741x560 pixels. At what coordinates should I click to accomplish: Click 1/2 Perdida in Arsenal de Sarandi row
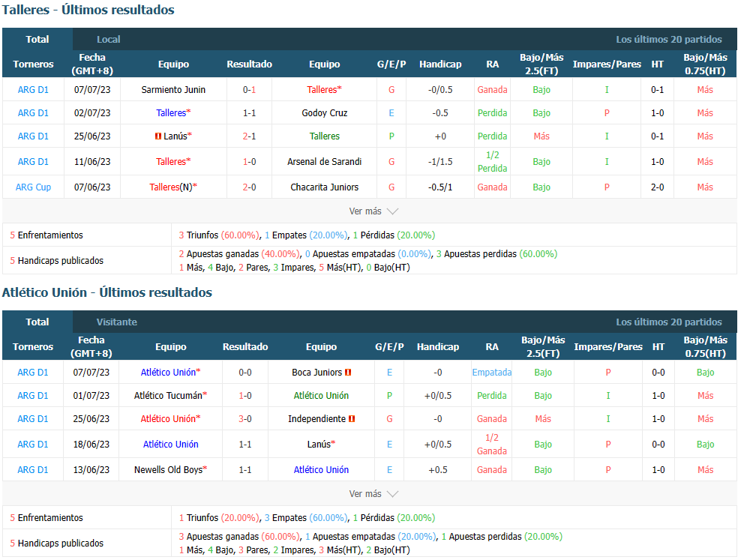(493, 161)
